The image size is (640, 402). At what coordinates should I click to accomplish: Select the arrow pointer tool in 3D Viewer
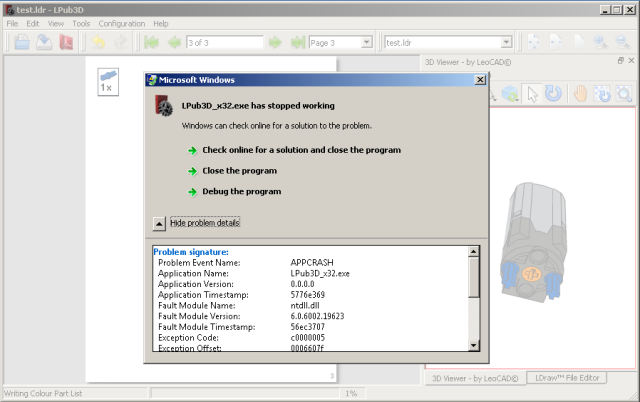click(532, 94)
